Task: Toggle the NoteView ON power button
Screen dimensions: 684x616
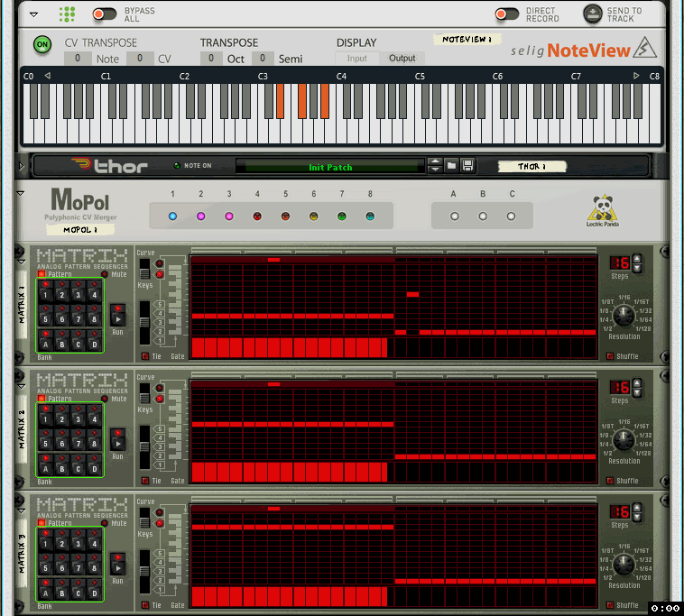Action: pyautogui.click(x=42, y=44)
